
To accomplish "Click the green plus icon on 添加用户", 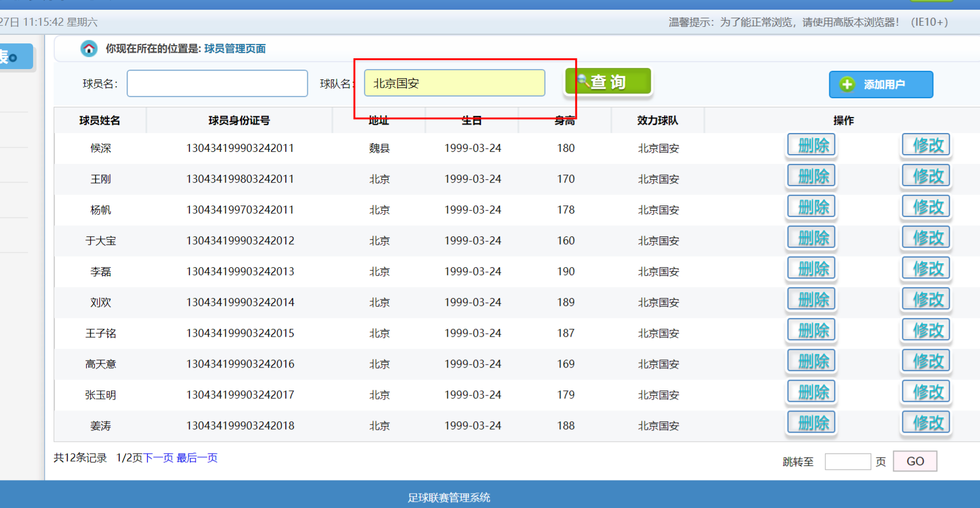I will 847,84.
